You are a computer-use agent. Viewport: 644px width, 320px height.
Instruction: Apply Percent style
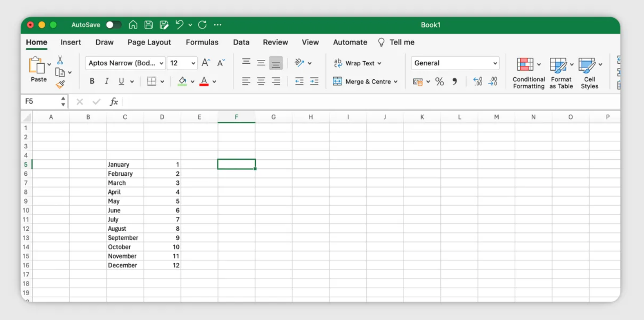(440, 82)
